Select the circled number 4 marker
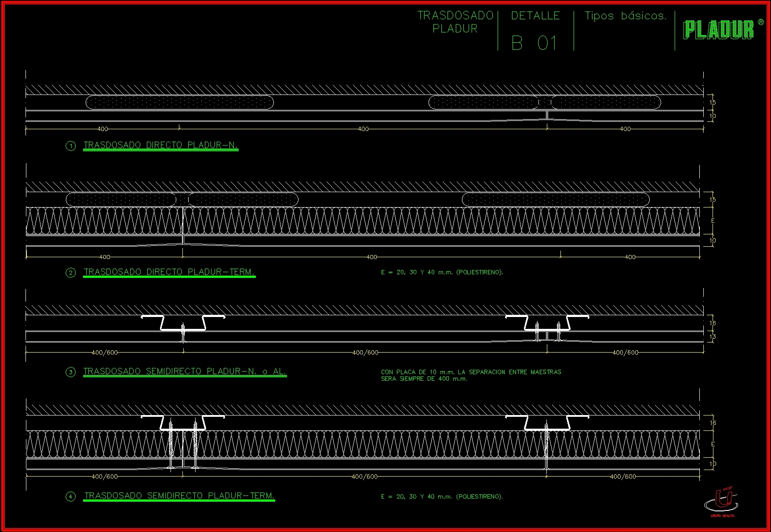This screenshot has width=771, height=532. [71, 497]
